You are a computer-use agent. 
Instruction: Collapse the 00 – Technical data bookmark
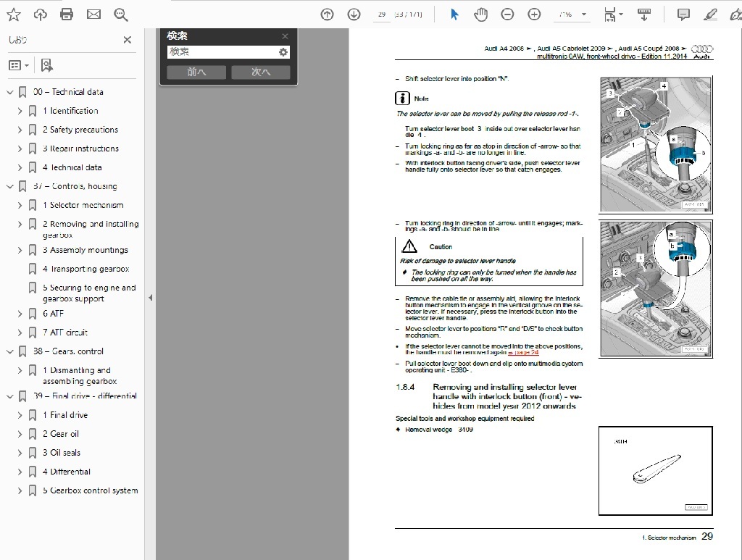pyautogui.click(x=9, y=92)
